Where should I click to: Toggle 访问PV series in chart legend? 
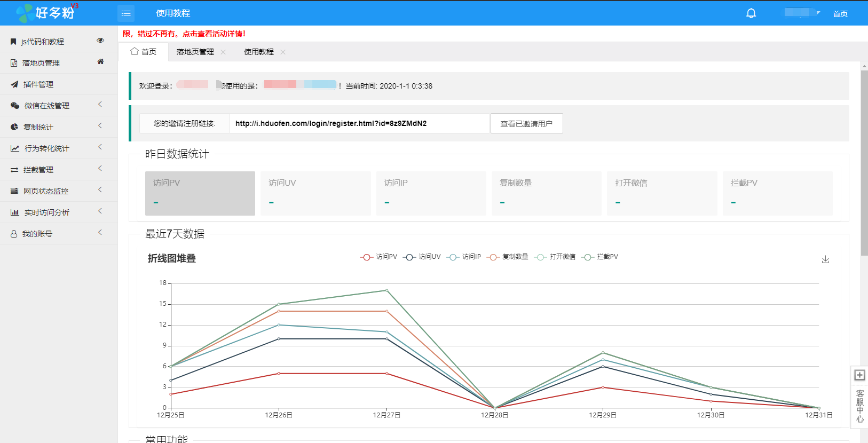point(378,257)
